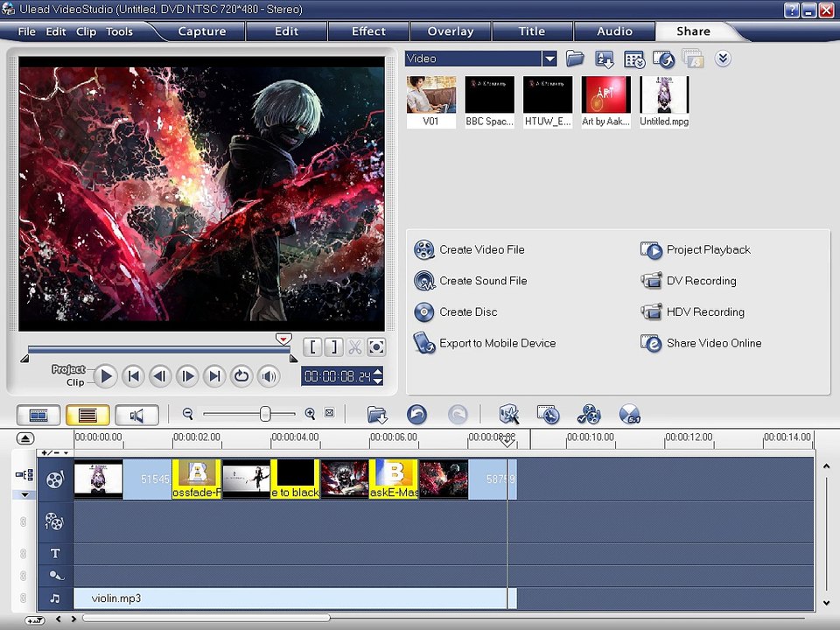Step to previous frame
This screenshot has height=630, width=840.
pos(159,376)
